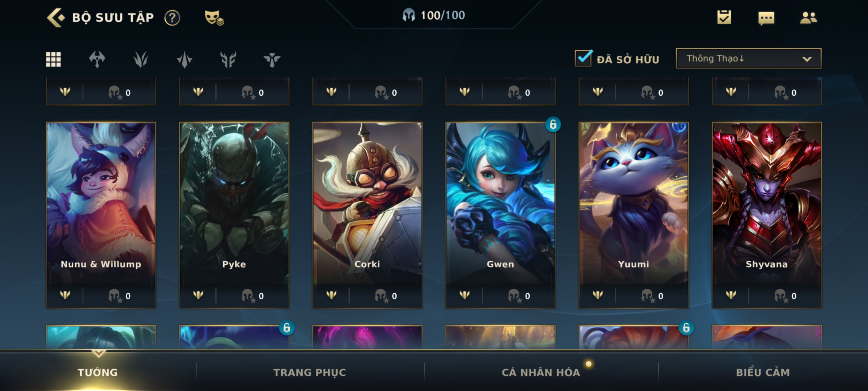The image size is (868, 391).
Task: Go back using the gold arrow icon
Action: coord(56,17)
